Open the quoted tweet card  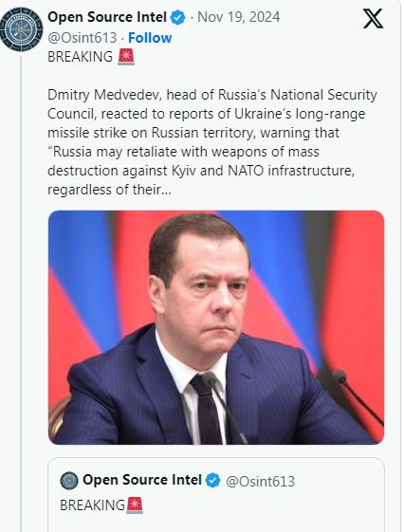(216, 495)
